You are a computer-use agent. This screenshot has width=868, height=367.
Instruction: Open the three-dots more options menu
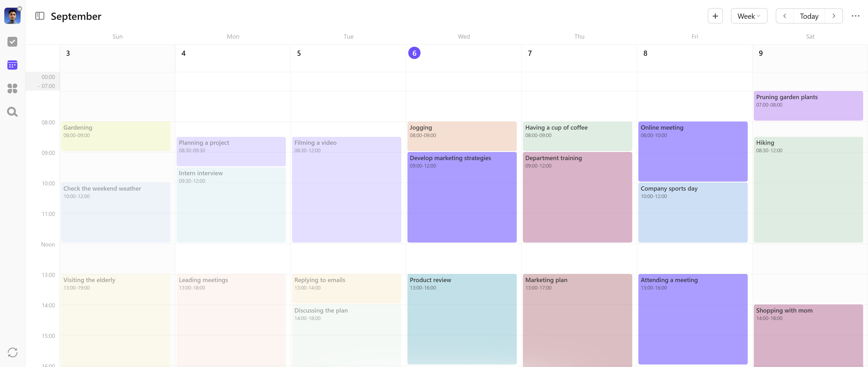(855, 16)
